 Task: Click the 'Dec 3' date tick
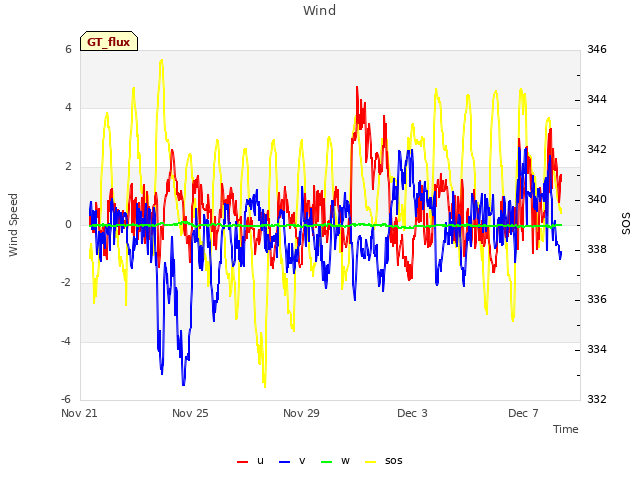(x=412, y=413)
